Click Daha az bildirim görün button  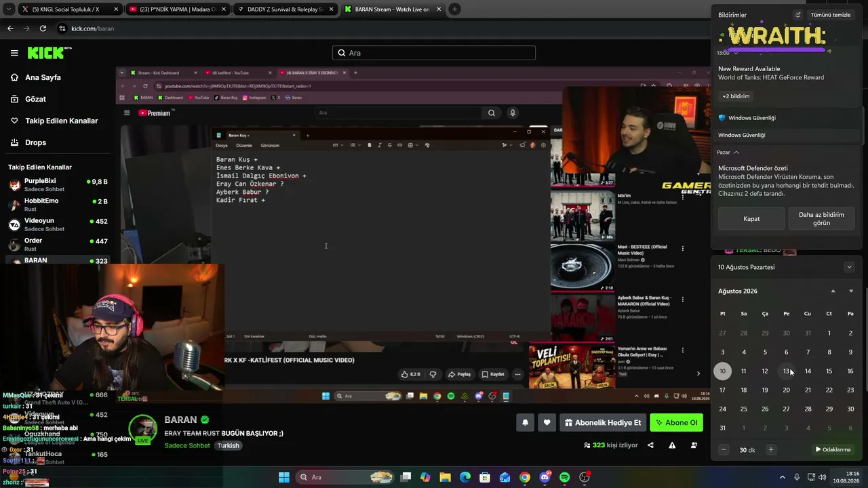click(821, 219)
